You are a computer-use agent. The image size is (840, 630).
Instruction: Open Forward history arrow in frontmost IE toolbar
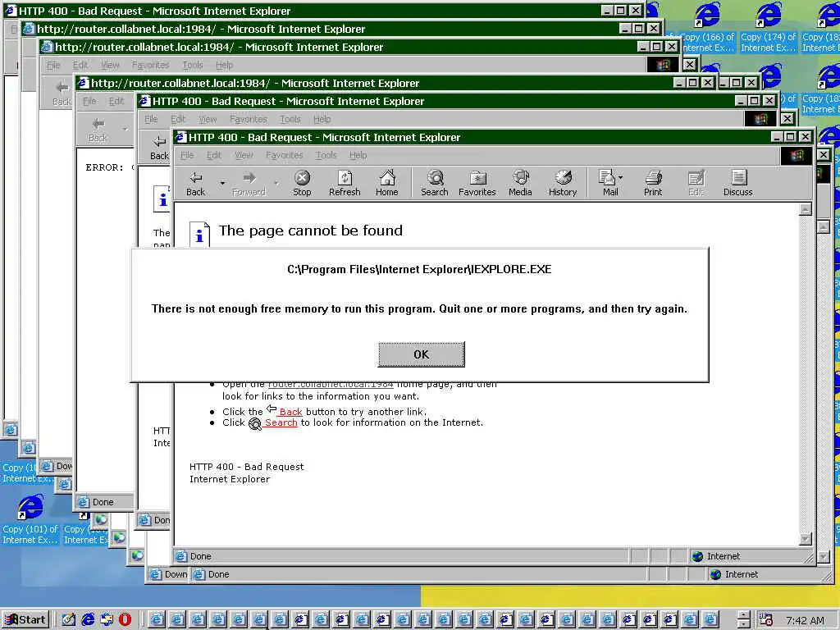pyautogui.click(x=276, y=183)
